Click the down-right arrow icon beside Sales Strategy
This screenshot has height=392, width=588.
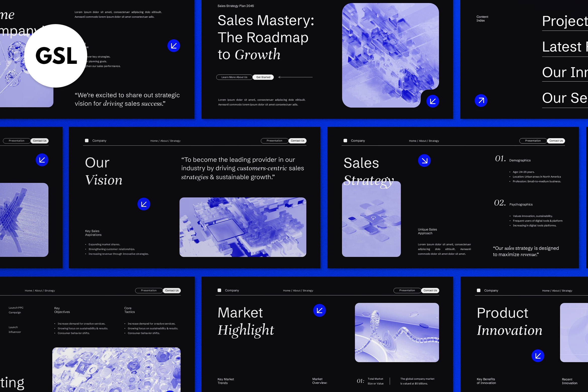point(424,161)
